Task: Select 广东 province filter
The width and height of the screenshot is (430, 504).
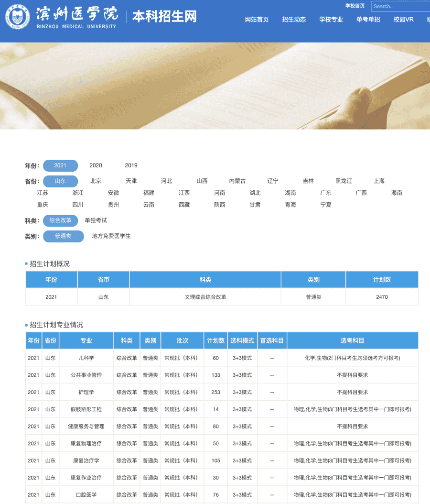Action: [x=326, y=193]
